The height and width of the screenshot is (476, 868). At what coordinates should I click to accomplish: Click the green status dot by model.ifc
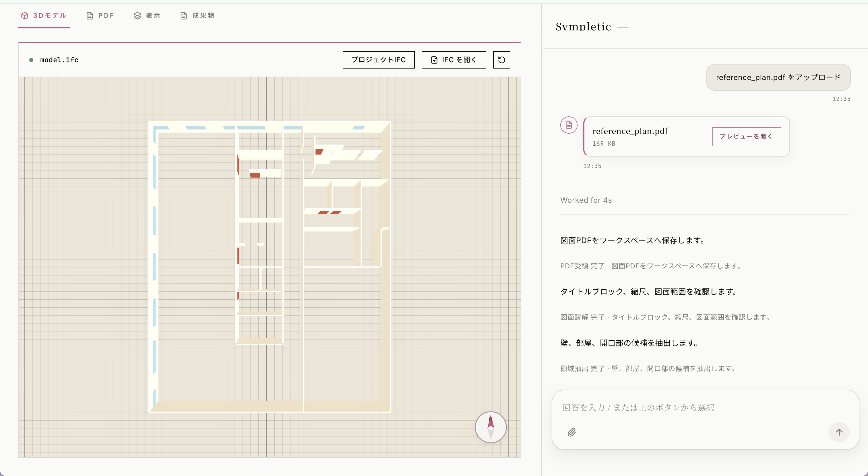tap(31, 60)
